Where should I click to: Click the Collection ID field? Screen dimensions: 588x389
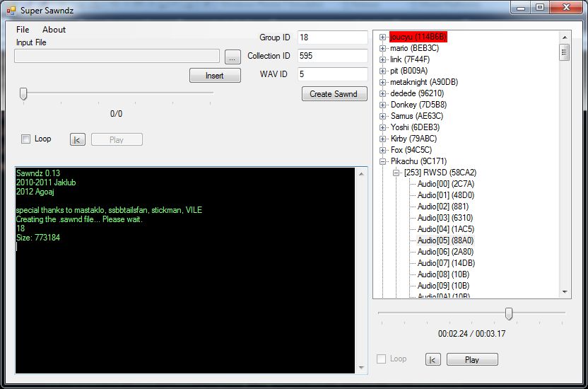(x=333, y=56)
